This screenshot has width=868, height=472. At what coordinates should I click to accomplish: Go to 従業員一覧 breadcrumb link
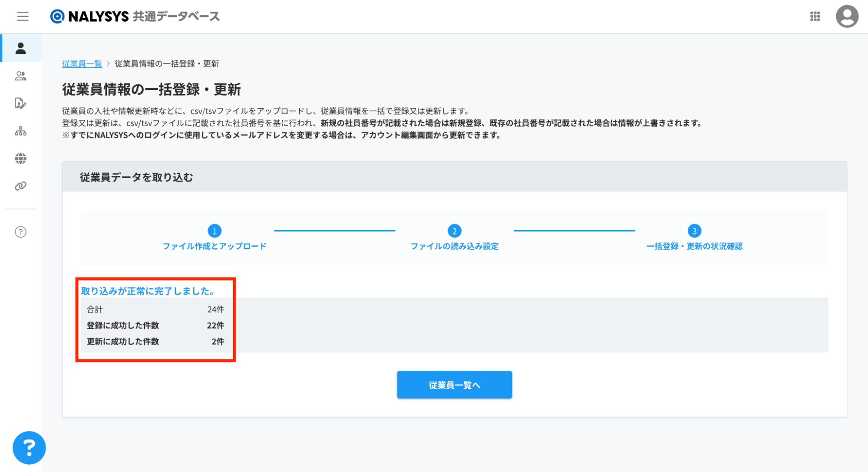[x=82, y=64]
